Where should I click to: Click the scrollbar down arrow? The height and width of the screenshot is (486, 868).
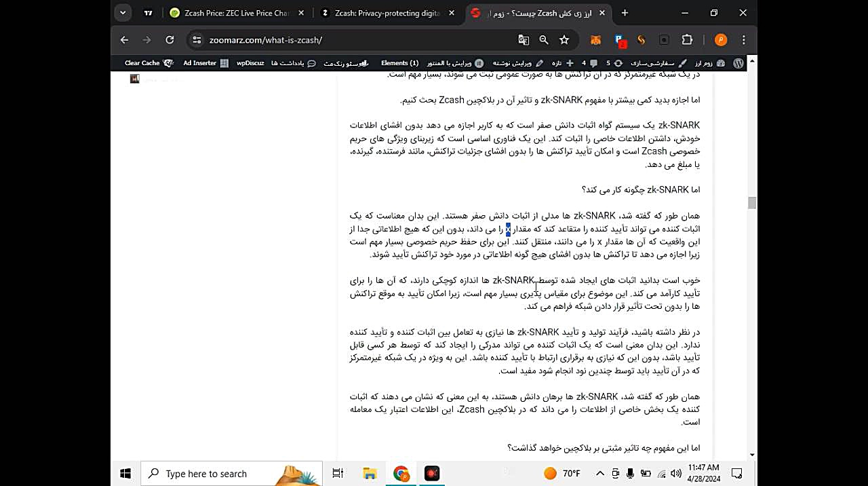click(x=751, y=455)
